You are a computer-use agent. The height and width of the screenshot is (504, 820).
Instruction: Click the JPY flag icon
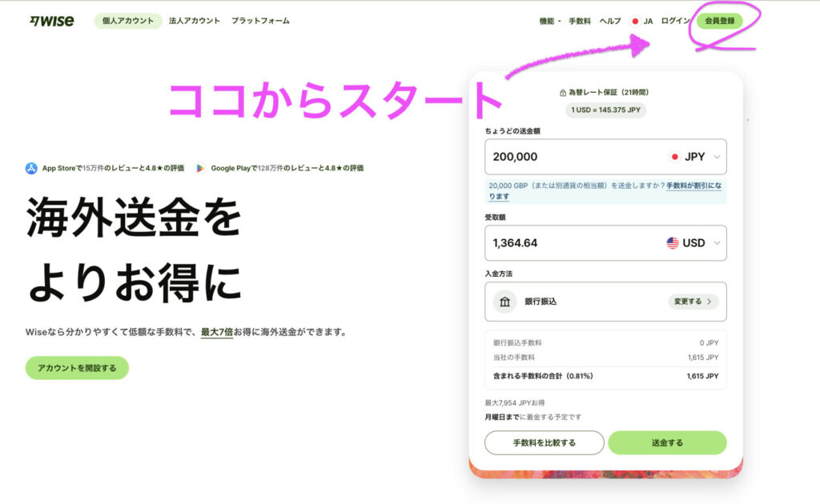coord(674,157)
